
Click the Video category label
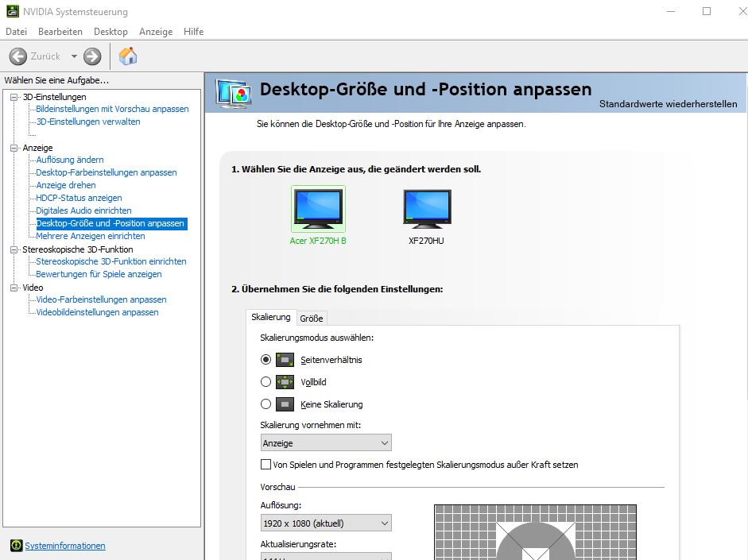tap(33, 288)
